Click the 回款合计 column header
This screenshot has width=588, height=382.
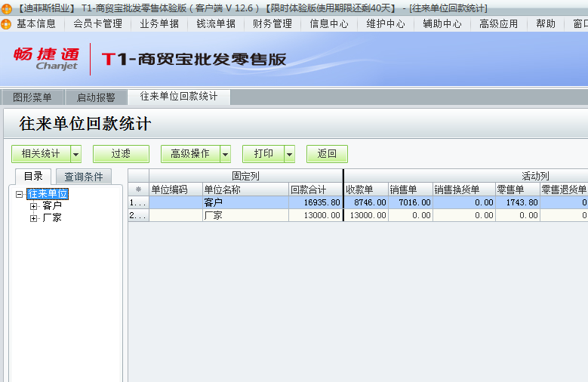point(316,189)
